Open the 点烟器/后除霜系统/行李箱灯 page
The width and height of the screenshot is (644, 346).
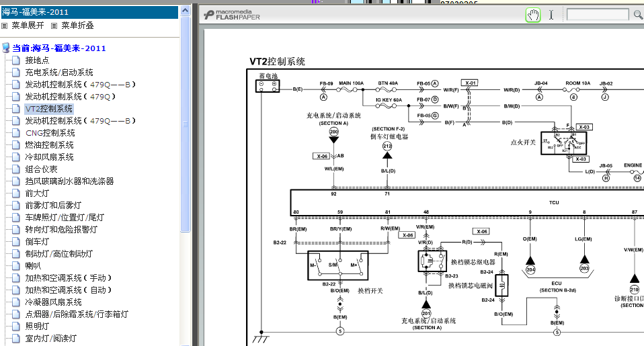pos(77,314)
